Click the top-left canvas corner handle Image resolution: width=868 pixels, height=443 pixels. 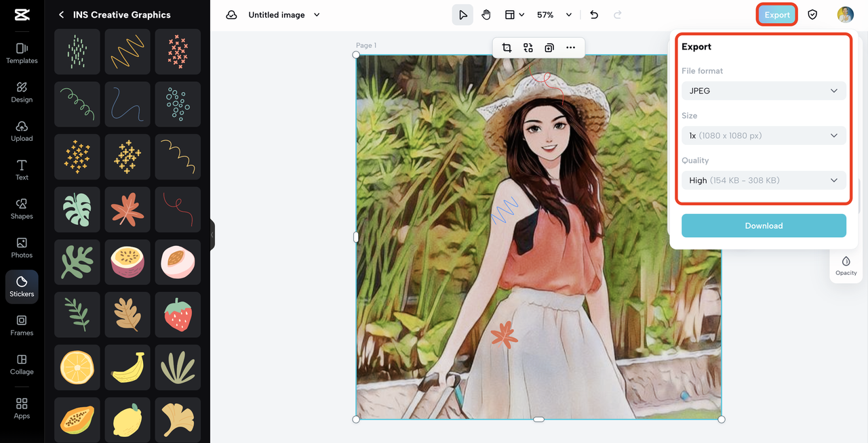point(356,55)
